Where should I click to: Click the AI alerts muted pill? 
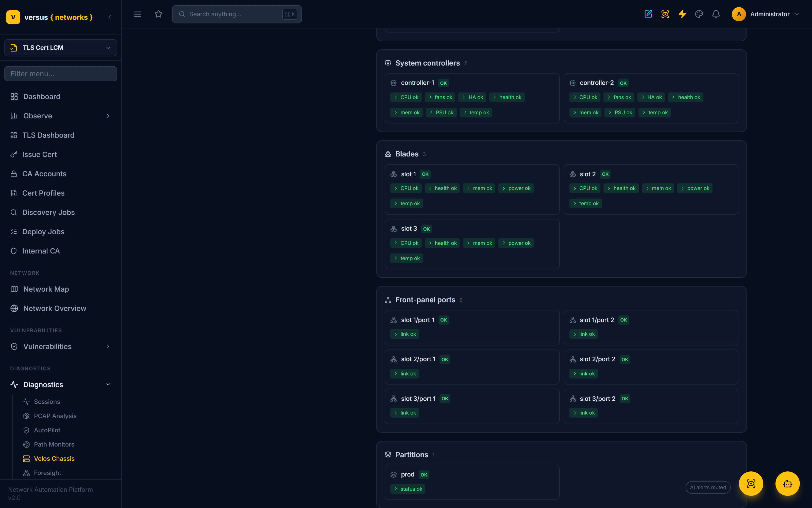(708, 487)
